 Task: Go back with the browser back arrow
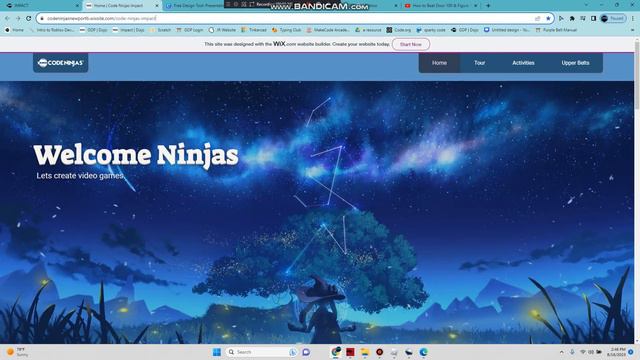(7, 18)
